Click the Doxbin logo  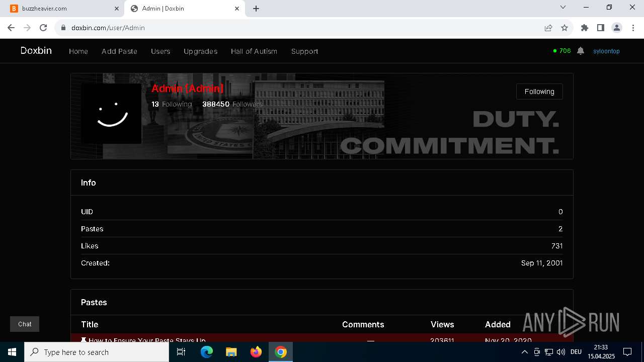tap(36, 51)
